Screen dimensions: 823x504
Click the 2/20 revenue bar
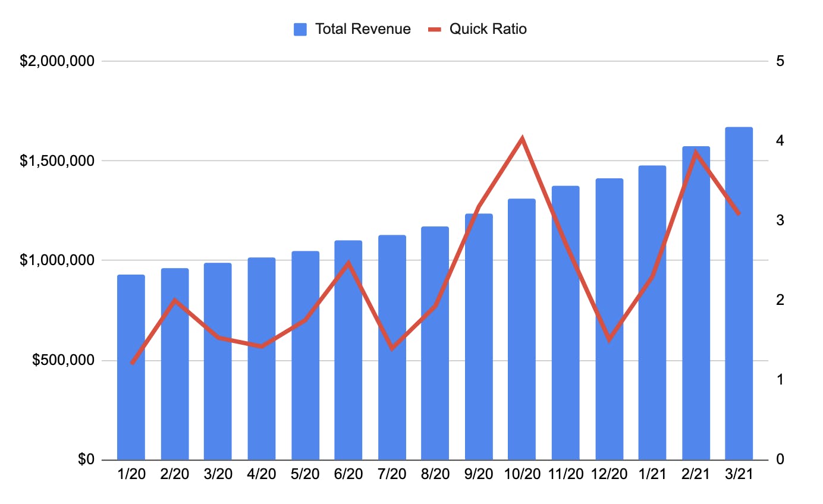tap(175, 364)
